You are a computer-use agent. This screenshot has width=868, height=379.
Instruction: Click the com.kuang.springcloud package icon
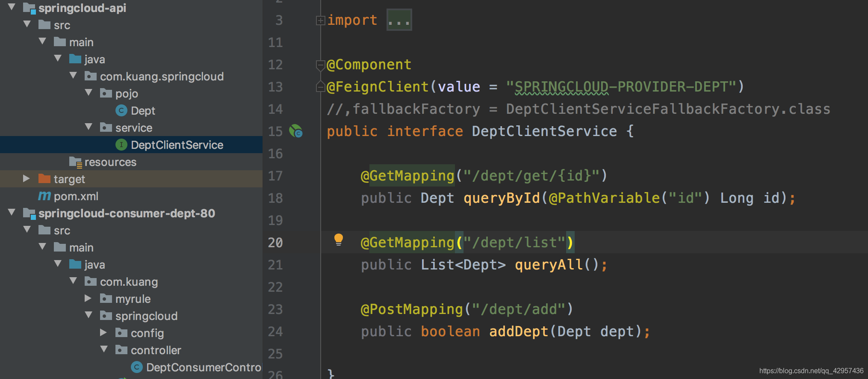coord(91,76)
